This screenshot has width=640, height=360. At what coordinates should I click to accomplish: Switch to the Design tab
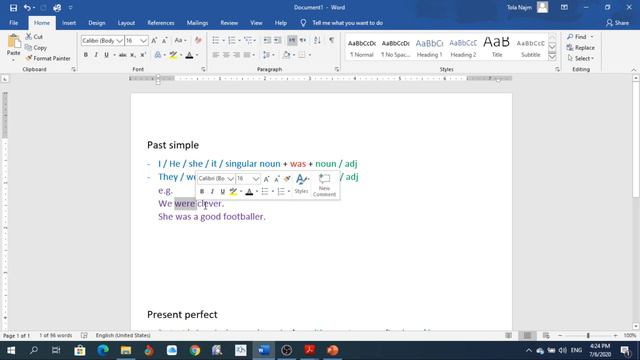tap(97, 23)
